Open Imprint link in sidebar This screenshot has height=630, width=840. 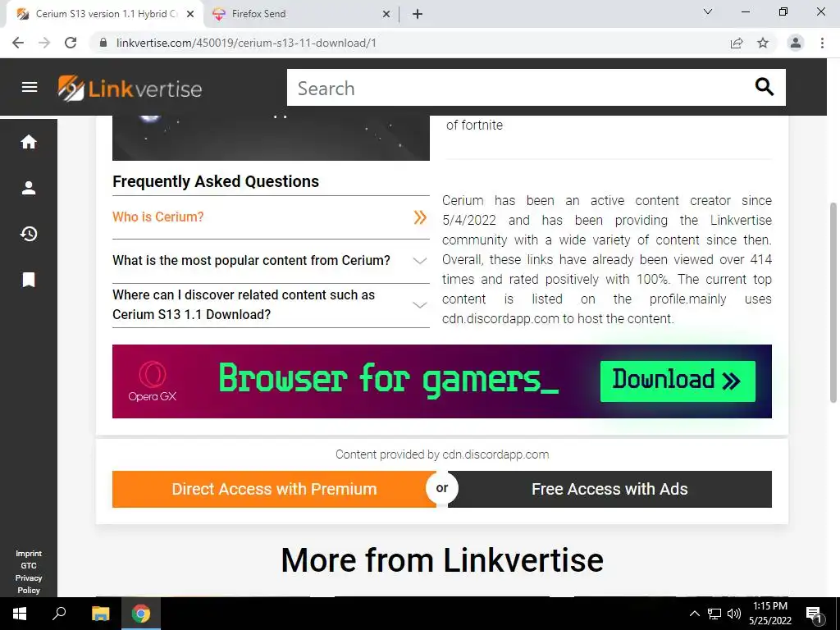29,554
